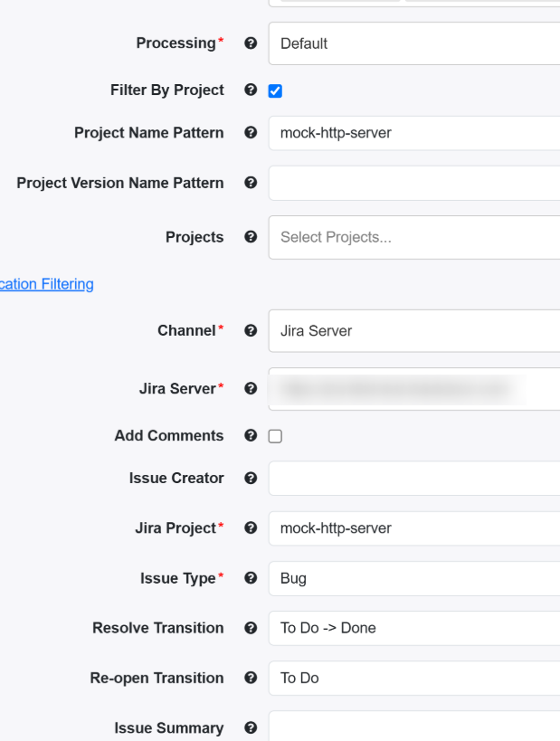Open the blurred Jira Server dropdown
Viewport: 560px width, 741px height.
point(414,389)
